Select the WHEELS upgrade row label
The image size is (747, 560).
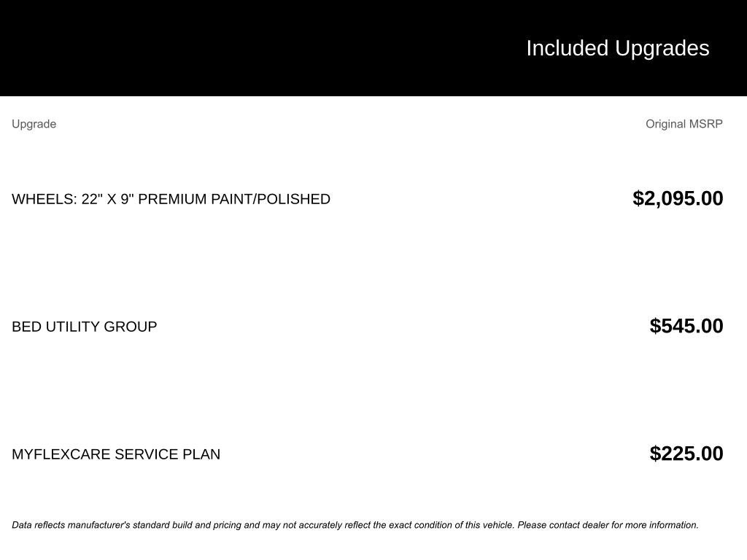click(171, 199)
